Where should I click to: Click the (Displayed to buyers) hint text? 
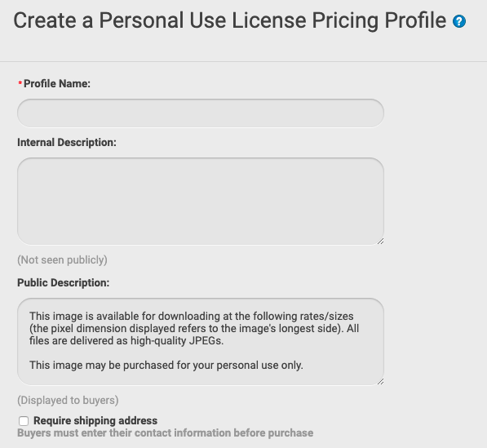(x=68, y=400)
